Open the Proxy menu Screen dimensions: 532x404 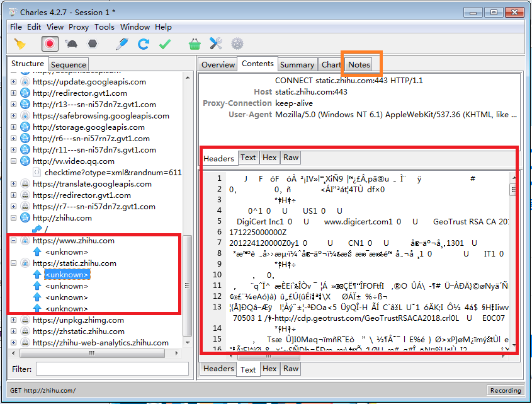click(x=79, y=27)
